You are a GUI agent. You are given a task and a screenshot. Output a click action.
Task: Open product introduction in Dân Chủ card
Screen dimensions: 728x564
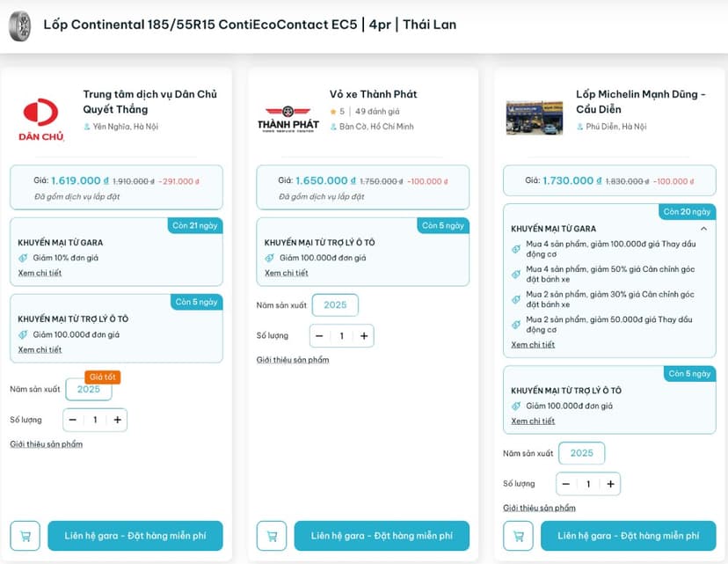pos(46,444)
